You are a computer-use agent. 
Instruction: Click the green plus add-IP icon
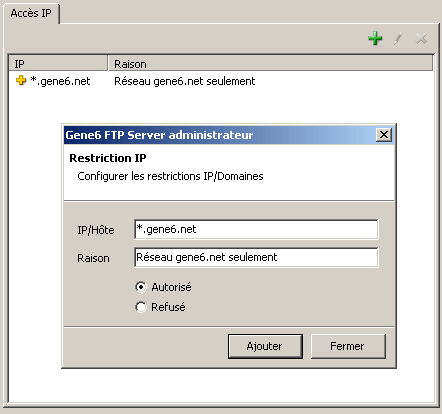tap(375, 38)
